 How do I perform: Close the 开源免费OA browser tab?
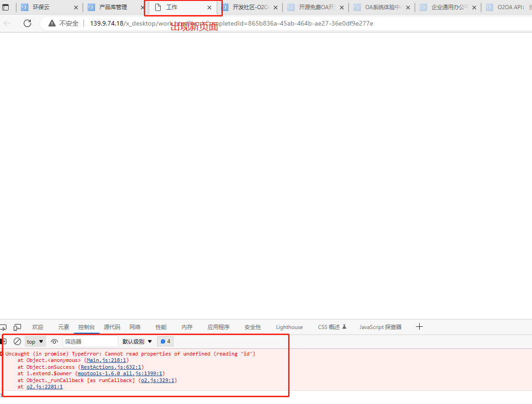pyautogui.click(x=342, y=7)
